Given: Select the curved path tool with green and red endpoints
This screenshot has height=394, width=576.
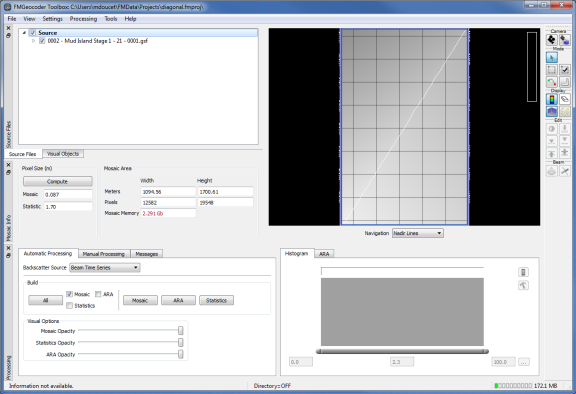Looking at the screenshot, I should 551,82.
